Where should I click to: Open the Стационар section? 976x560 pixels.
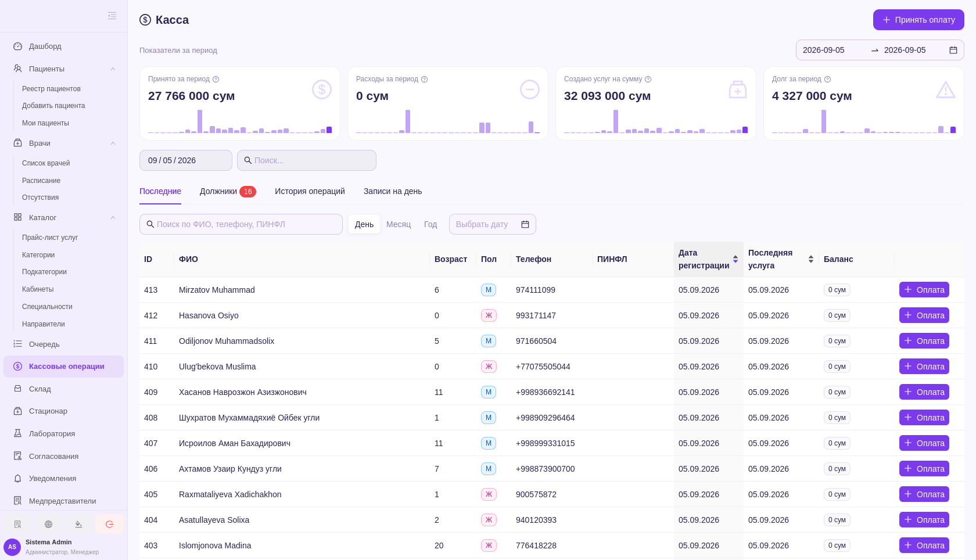click(64, 411)
